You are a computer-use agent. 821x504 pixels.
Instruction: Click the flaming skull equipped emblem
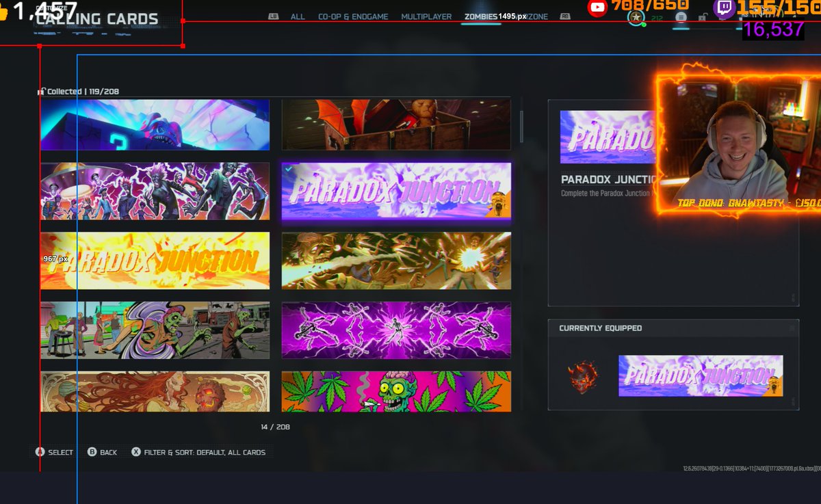(x=583, y=376)
